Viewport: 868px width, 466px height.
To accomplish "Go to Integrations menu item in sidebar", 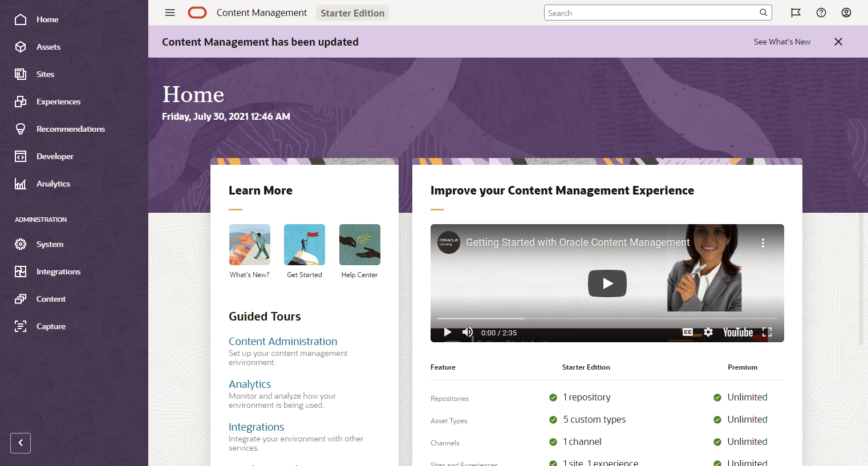I will click(59, 272).
